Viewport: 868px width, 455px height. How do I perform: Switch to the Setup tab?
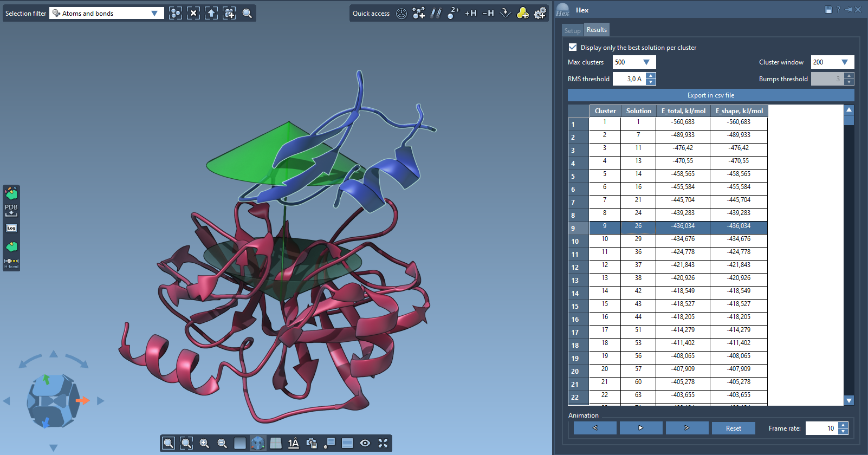click(x=572, y=30)
